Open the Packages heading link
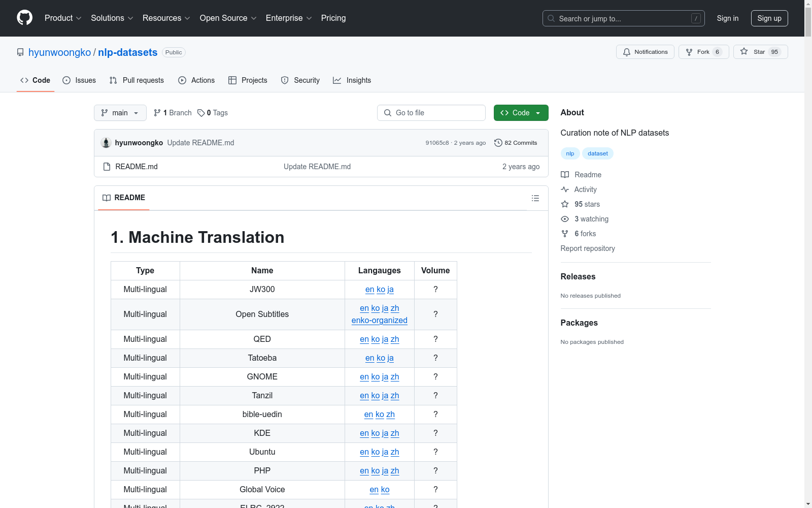 point(579,323)
